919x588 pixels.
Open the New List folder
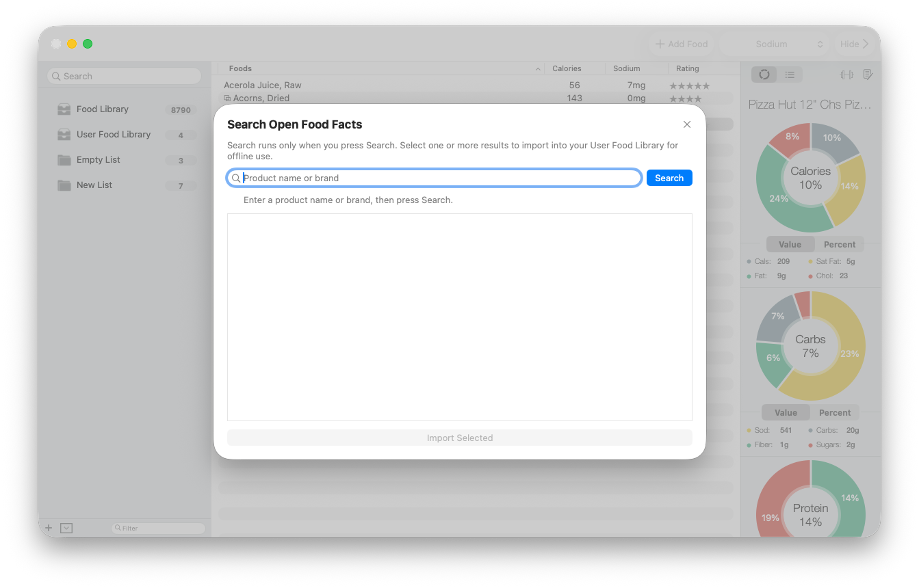(x=125, y=185)
